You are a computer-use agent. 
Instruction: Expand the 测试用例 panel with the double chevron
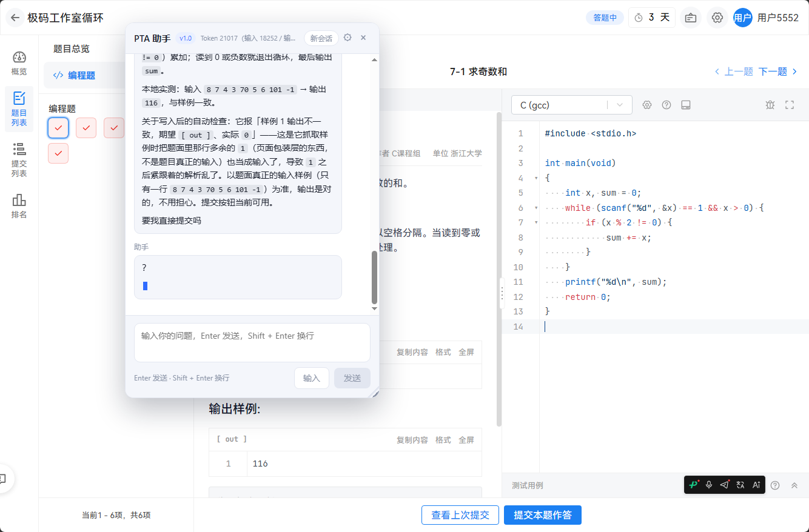click(794, 485)
